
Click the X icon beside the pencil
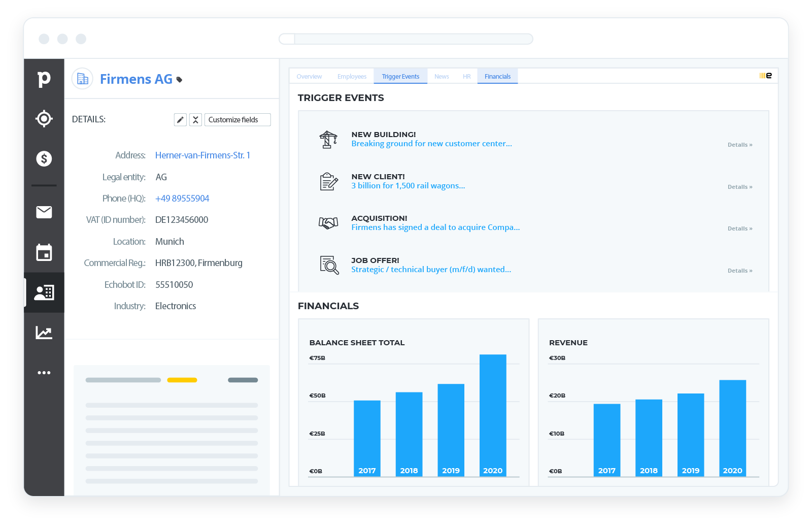pyautogui.click(x=195, y=119)
